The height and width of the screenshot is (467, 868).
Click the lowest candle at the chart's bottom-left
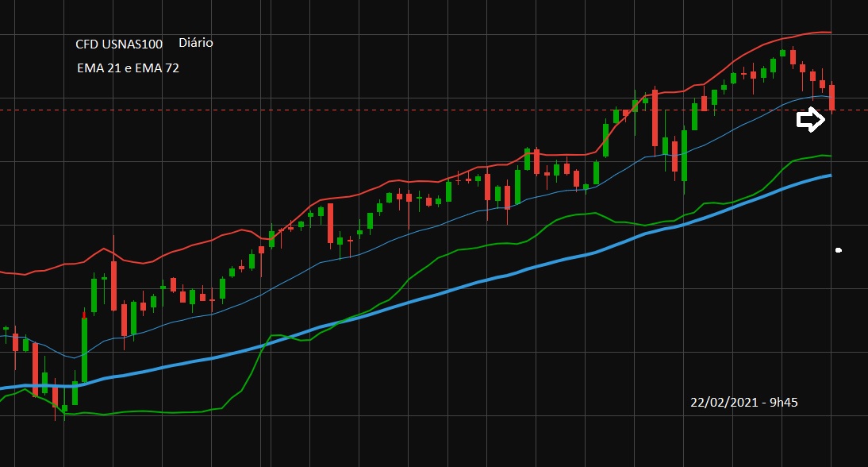64,408
